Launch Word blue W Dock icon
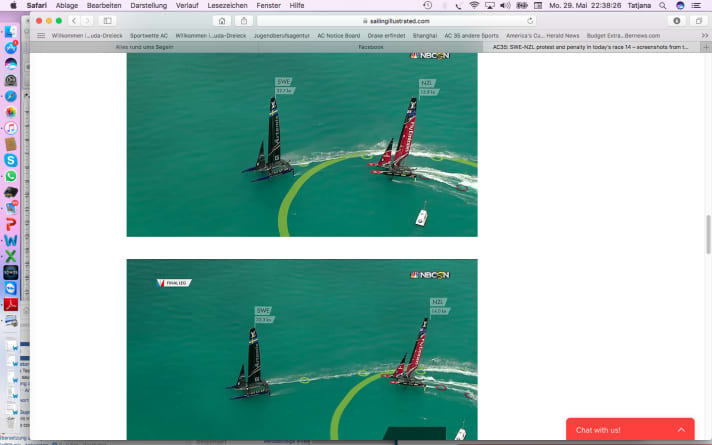Screen dimensions: 712x445 (x=10, y=240)
